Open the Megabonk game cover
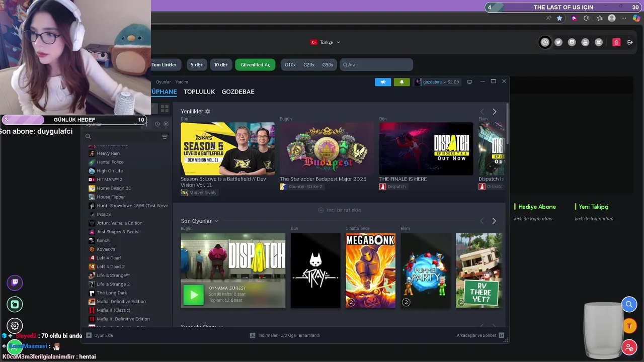This screenshot has height=362, width=644. (x=370, y=270)
